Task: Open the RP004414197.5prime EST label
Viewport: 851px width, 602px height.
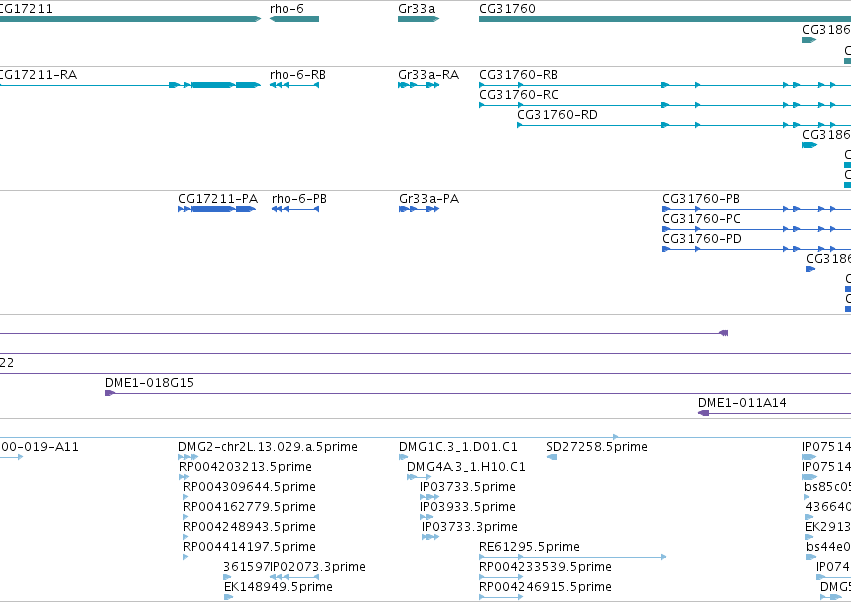Action: point(249,547)
